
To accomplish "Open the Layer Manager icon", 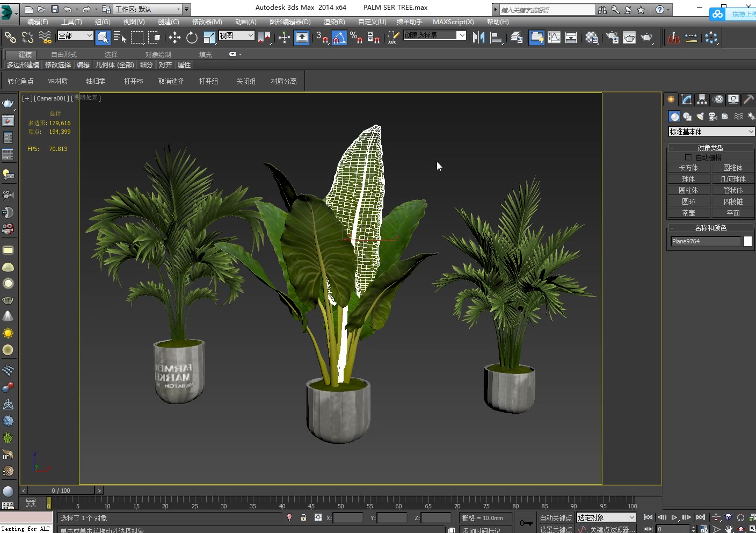I will (517, 37).
